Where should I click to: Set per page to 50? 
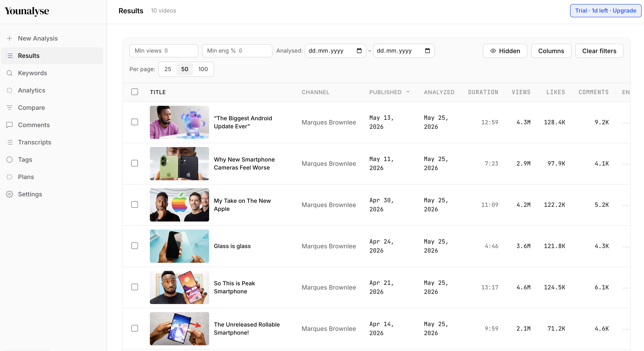[184, 69]
